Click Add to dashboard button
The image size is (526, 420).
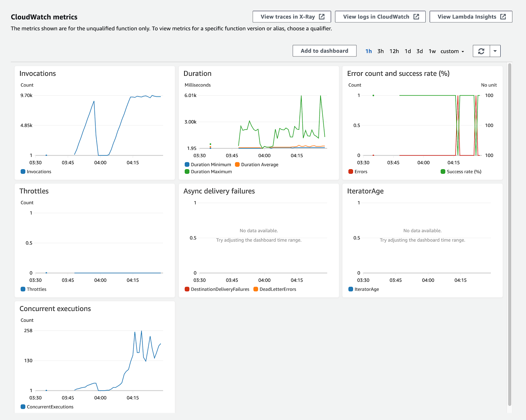[x=324, y=51]
